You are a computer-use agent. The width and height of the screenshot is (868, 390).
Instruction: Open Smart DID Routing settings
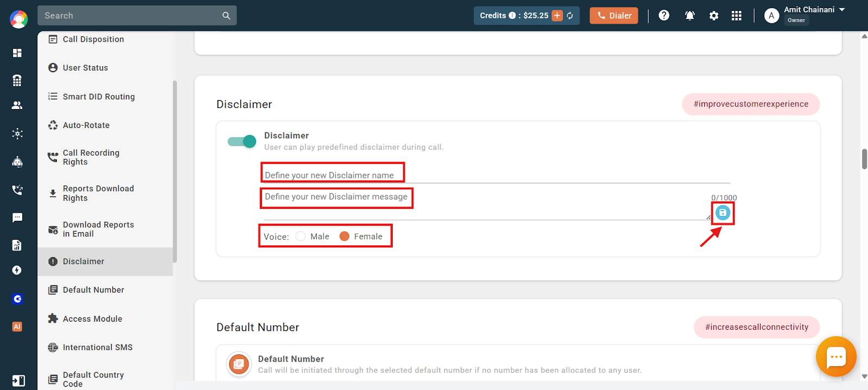coord(105,97)
